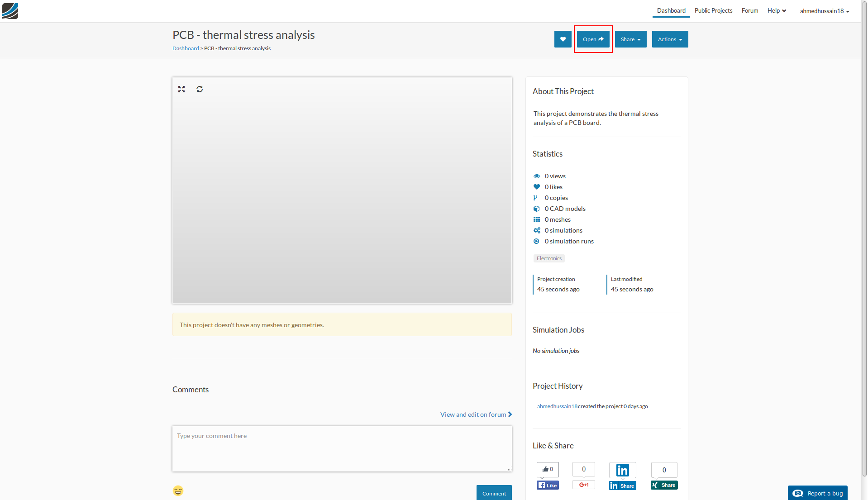The height and width of the screenshot is (500, 868).
Task: Click the copies fork icon
Action: click(x=536, y=198)
